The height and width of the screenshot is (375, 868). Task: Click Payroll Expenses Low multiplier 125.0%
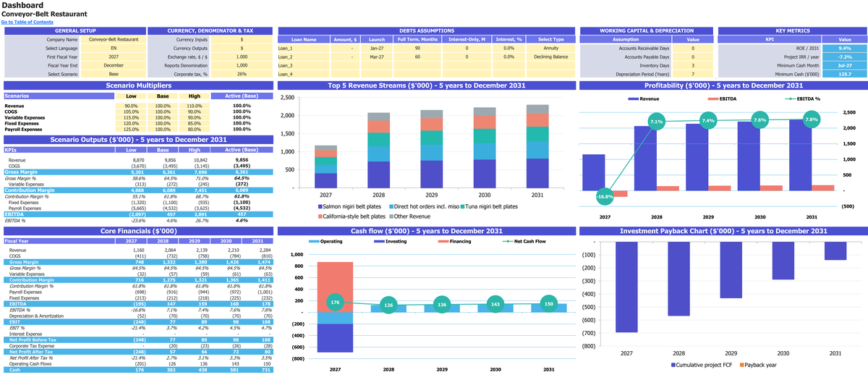[x=131, y=129]
